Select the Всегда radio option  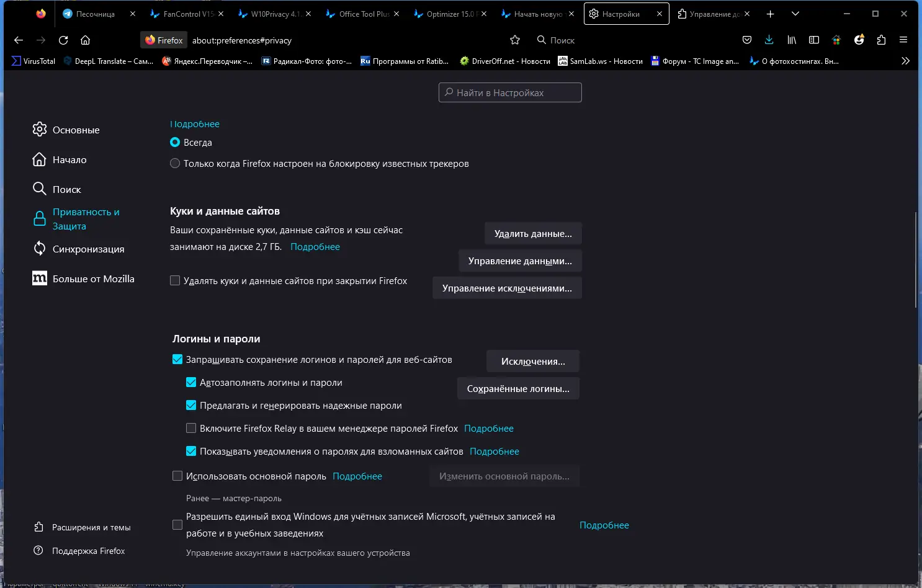tap(175, 143)
